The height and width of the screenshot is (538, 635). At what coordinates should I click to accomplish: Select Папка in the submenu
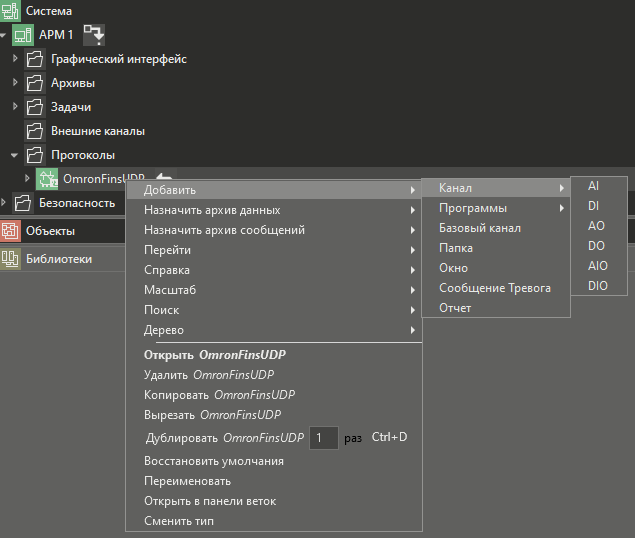496,248
